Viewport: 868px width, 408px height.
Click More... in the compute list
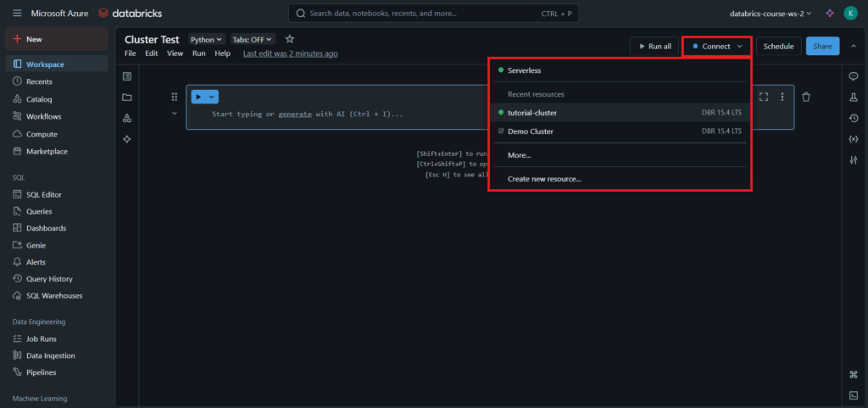pyautogui.click(x=620, y=155)
